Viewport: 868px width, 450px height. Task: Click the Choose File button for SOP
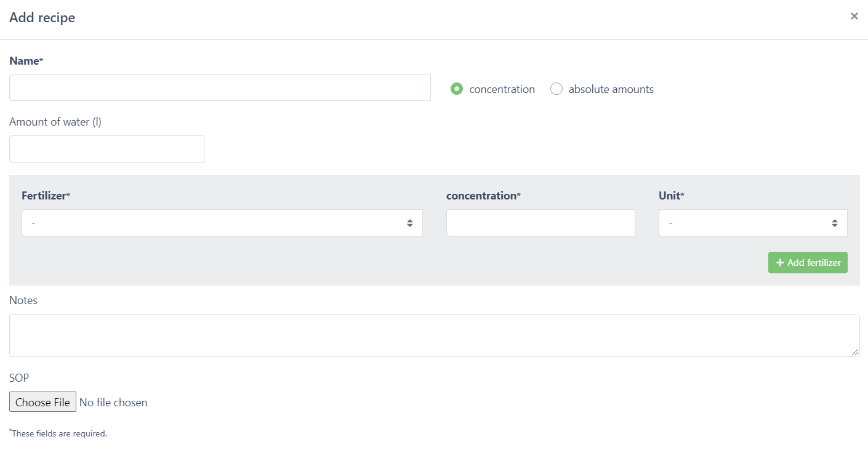coord(42,402)
